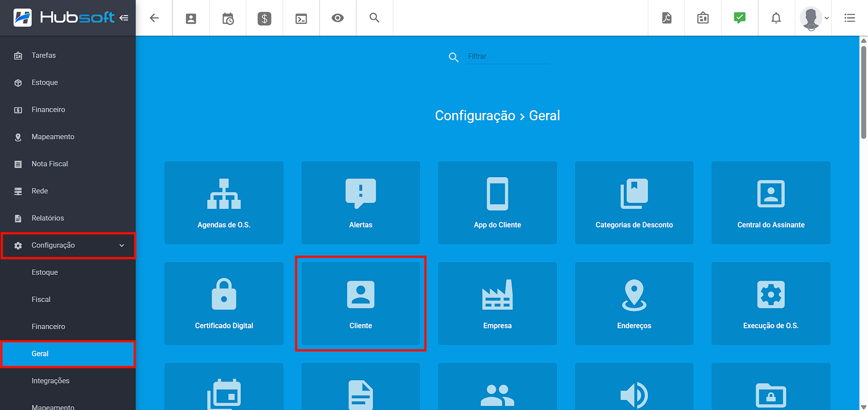Open the Endereços tile

pyautogui.click(x=634, y=303)
